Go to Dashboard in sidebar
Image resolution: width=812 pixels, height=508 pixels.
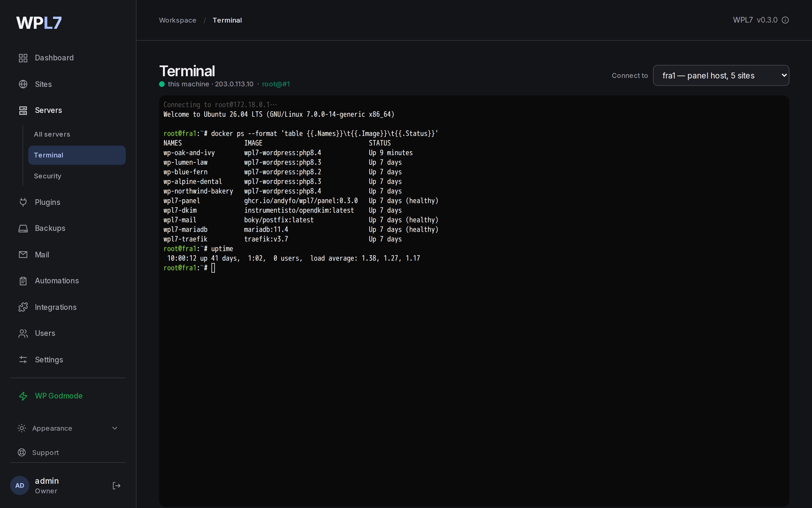(x=54, y=58)
